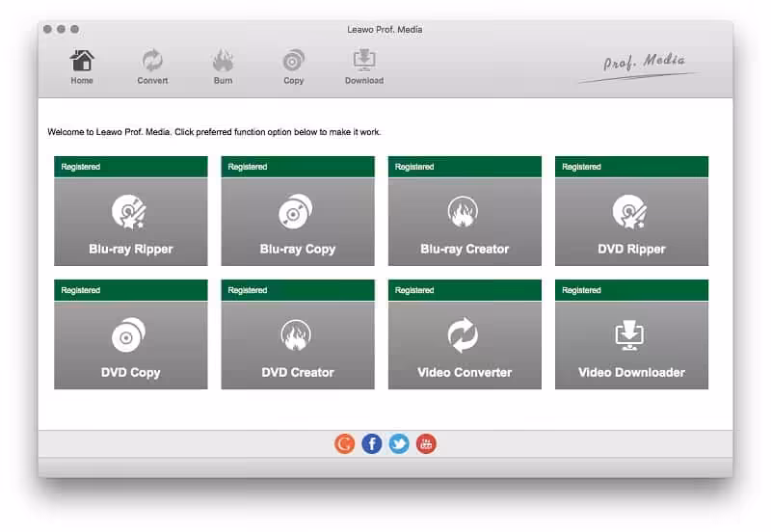The image size is (771, 532).
Task: Click Registered banner above DVD Ripper
Action: click(x=631, y=167)
